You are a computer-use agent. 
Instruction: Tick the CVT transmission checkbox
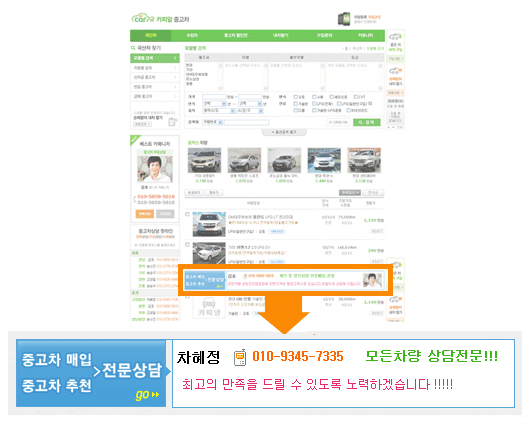(x=356, y=97)
